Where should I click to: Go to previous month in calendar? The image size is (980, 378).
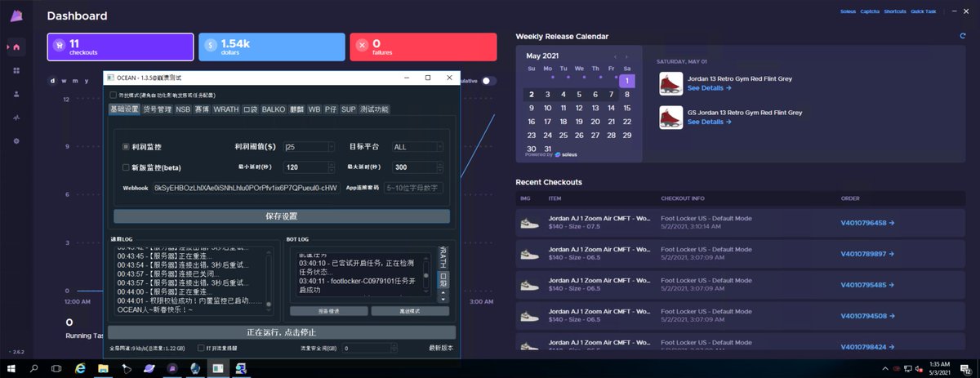click(616, 56)
